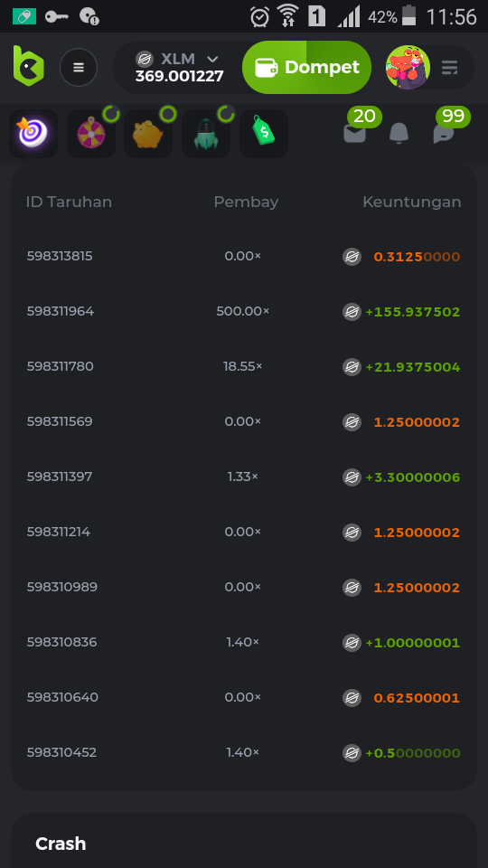Open the chat bubble with 99 badge

click(444, 133)
